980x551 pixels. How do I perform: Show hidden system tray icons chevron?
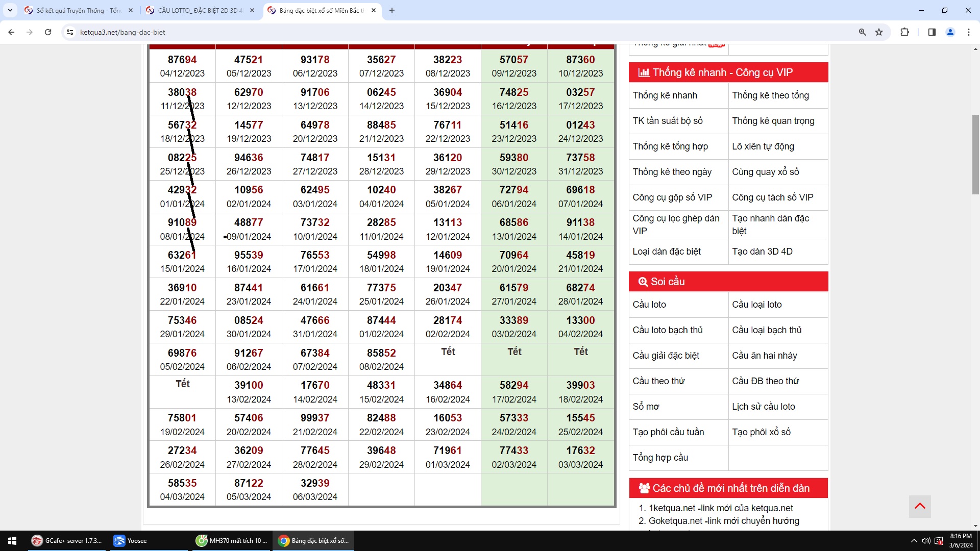[914, 541]
